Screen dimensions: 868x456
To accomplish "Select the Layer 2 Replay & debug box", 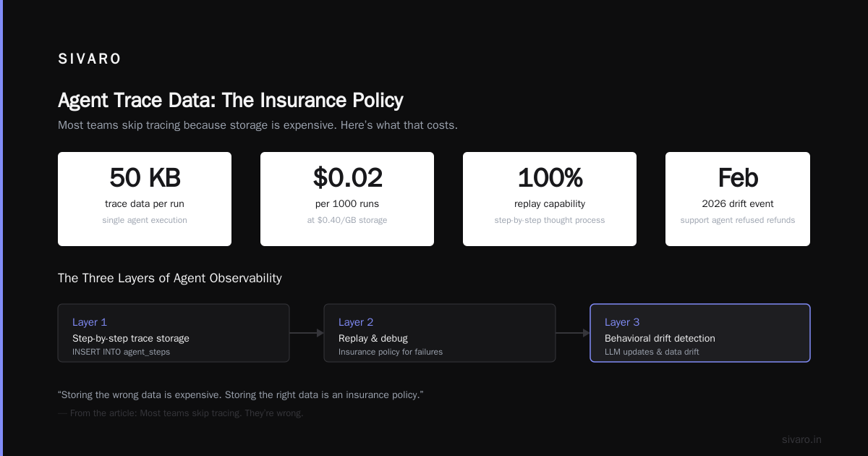I will (x=440, y=333).
